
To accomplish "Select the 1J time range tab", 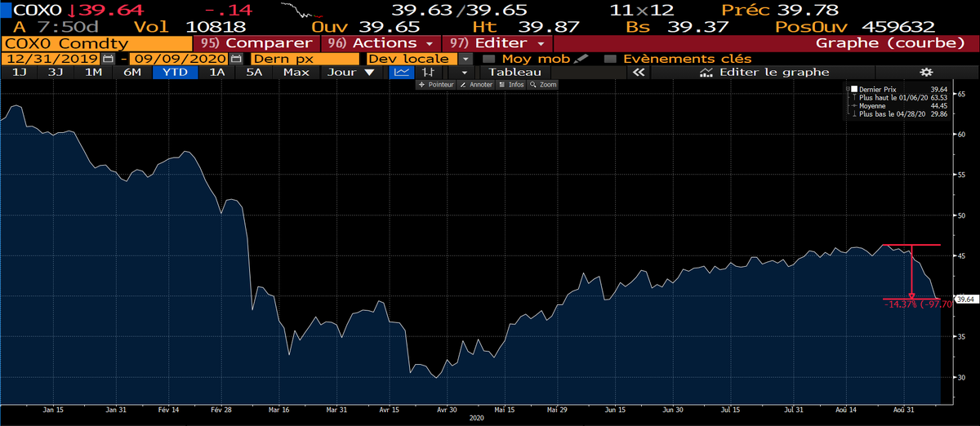I will tap(18, 73).
